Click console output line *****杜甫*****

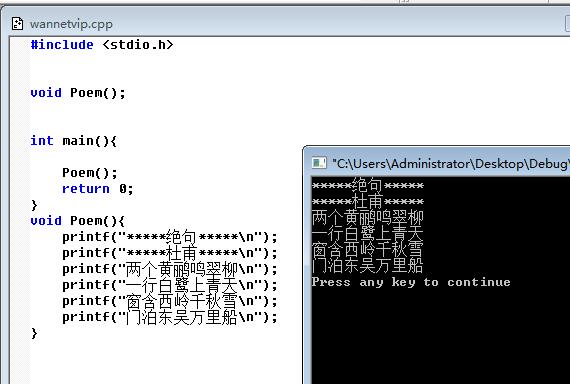(368, 201)
